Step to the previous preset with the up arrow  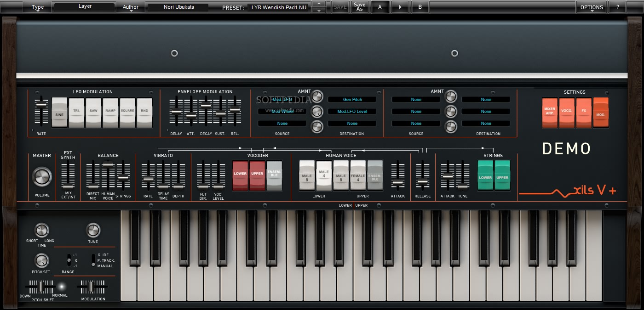[318, 4]
